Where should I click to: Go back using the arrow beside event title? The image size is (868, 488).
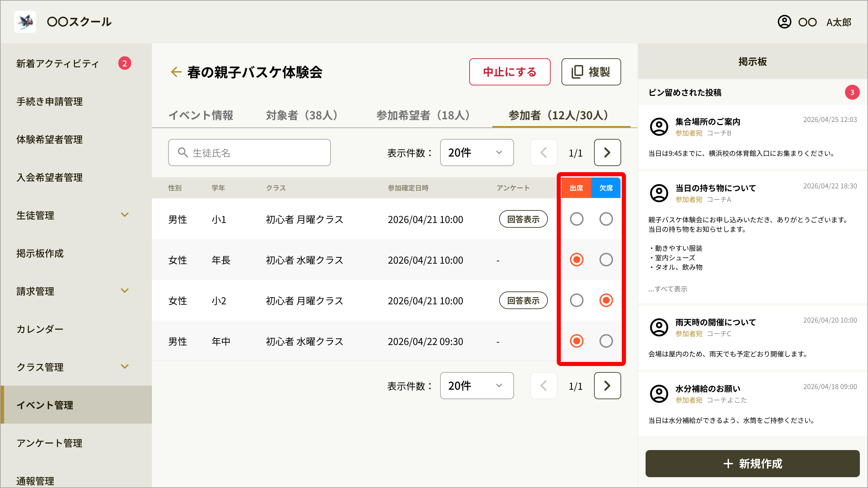(x=176, y=72)
